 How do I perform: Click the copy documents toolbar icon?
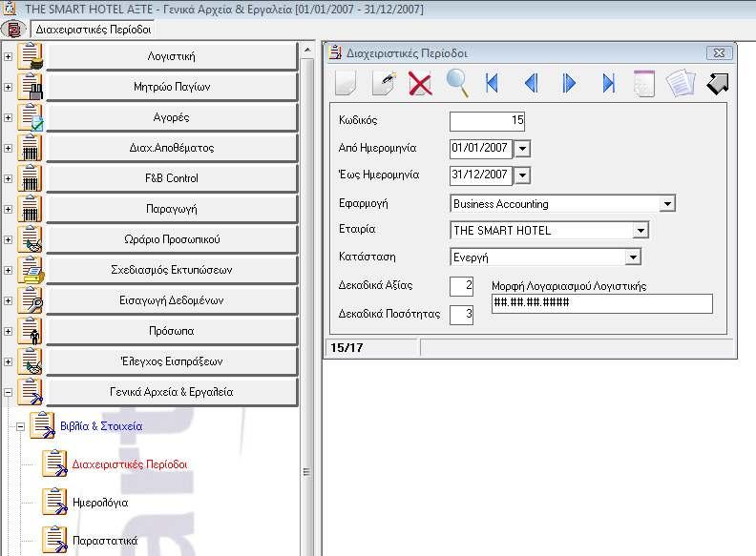point(681,83)
